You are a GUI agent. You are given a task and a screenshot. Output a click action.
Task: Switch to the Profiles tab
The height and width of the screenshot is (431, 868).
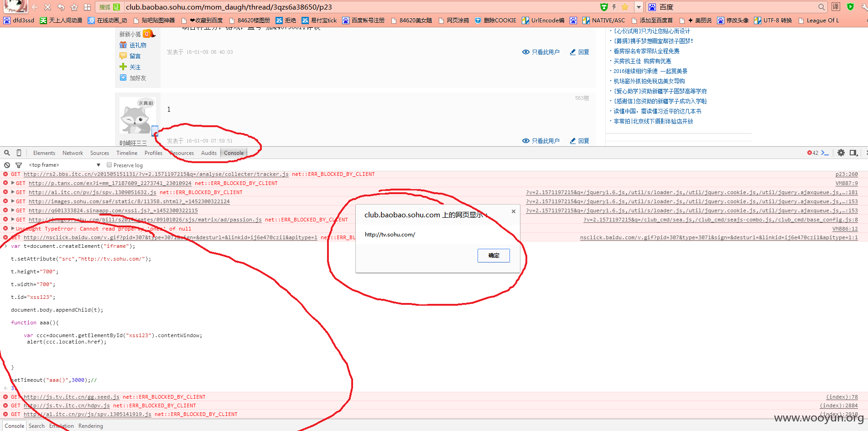[153, 153]
